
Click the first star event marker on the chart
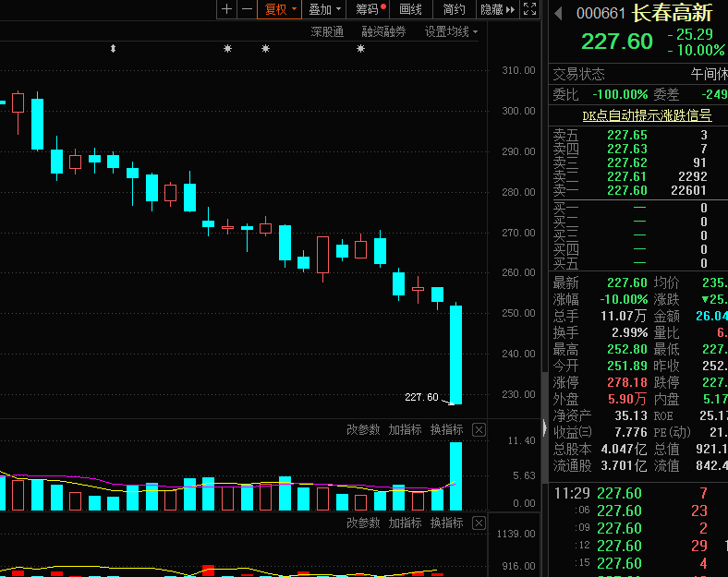coord(227,49)
